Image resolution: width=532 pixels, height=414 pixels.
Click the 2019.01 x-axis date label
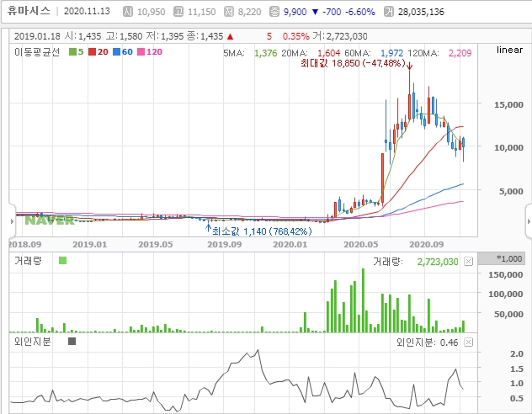[89, 245]
